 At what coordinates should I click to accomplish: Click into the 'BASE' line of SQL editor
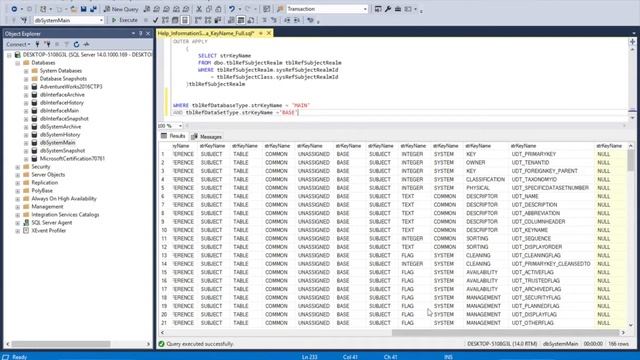point(236,113)
